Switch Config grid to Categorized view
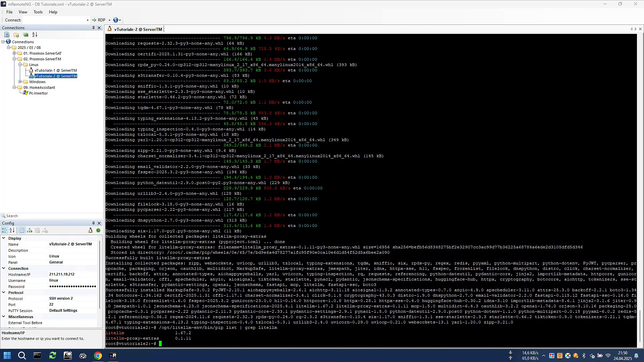This screenshot has height=362, width=644. click(x=4, y=231)
